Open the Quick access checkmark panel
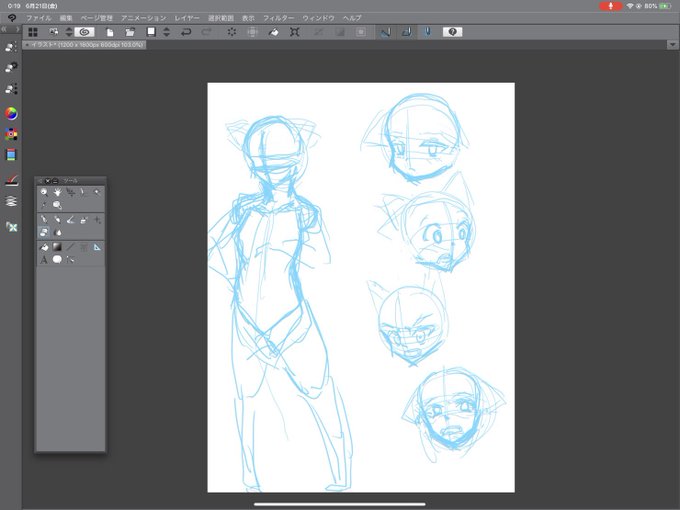680x510 pixels. 11,180
